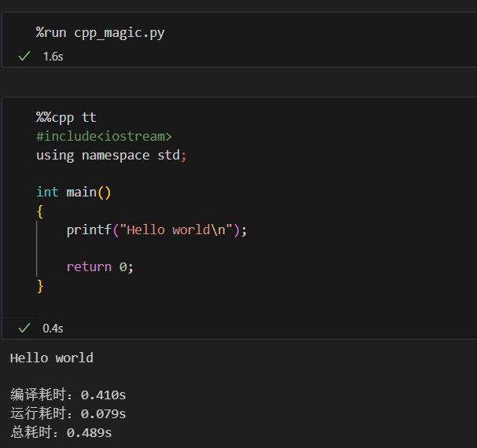
Task: Click the closing yellow curly brace
Action: click(x=40, y=286)
